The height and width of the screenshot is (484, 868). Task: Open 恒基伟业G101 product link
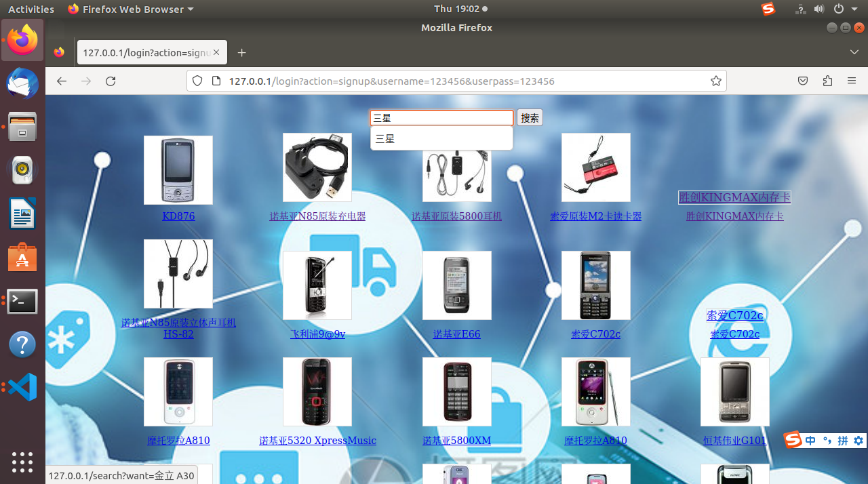[x=734, y=441]
